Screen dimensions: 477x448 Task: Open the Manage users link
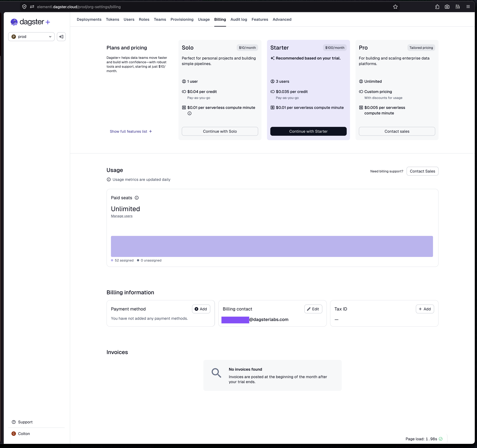(122, 216)
